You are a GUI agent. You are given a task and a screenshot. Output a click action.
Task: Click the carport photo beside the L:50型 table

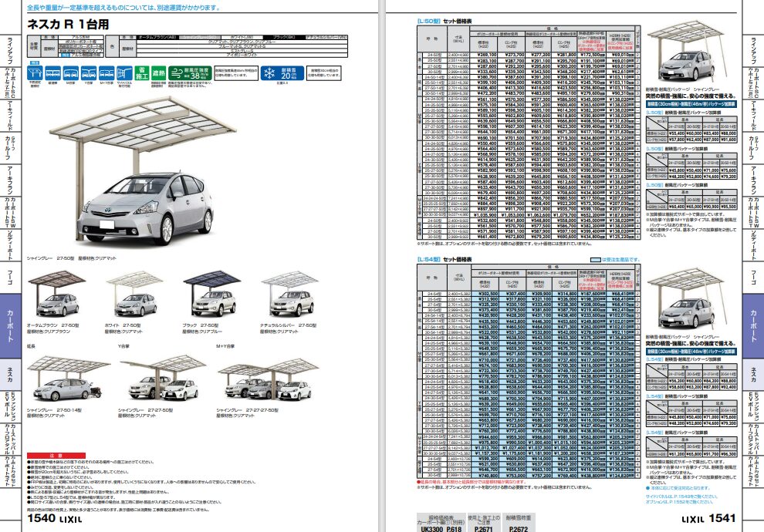pos(686,52)
